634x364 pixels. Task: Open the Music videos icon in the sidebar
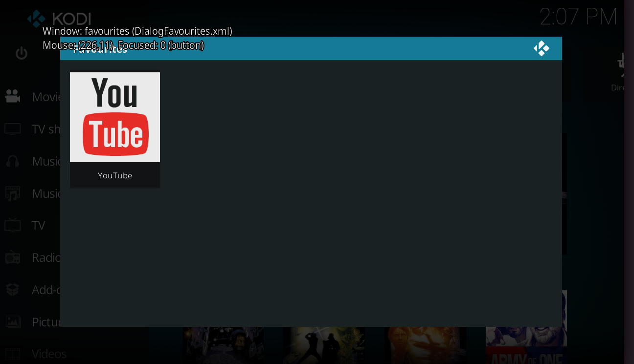[x=13, y=193]
